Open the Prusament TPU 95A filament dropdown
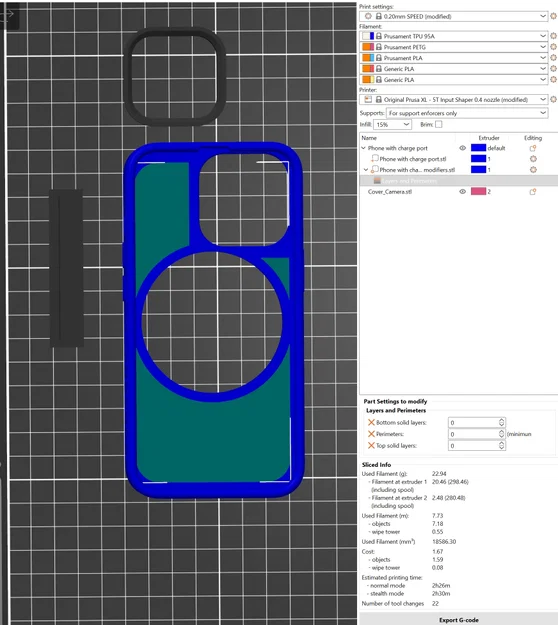 tap(543, 36)
